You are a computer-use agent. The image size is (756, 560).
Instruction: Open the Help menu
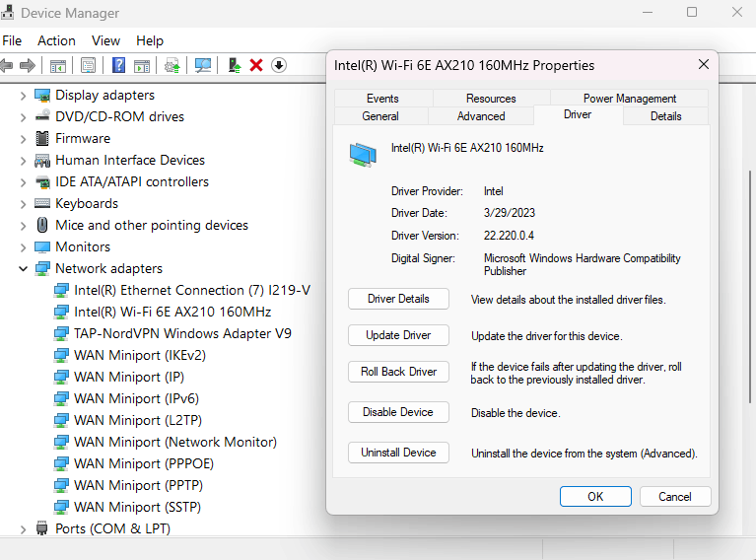tap(150, 40)
